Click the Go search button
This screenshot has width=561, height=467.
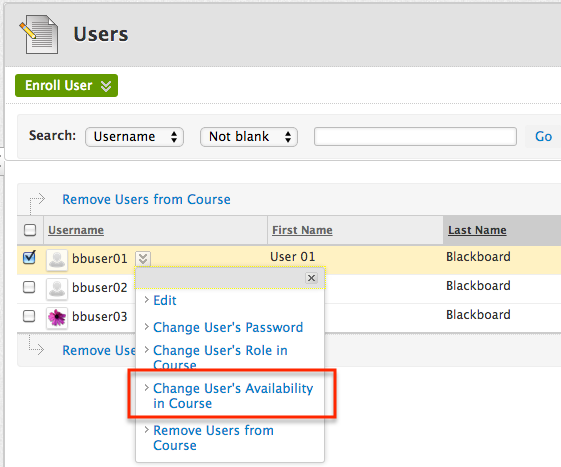tap(543, 136)
